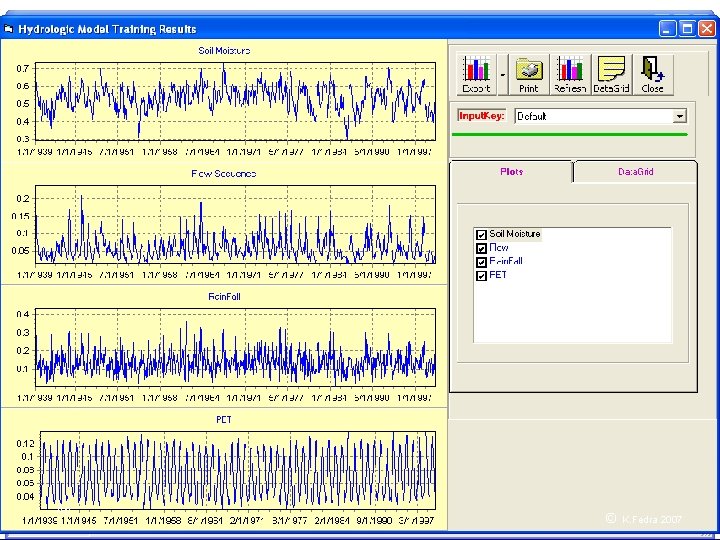The width and height of the screenshot is (720, 540).
Task: Uncheck the Soil Moisture checkbox
Action: [x=481, y=235]
